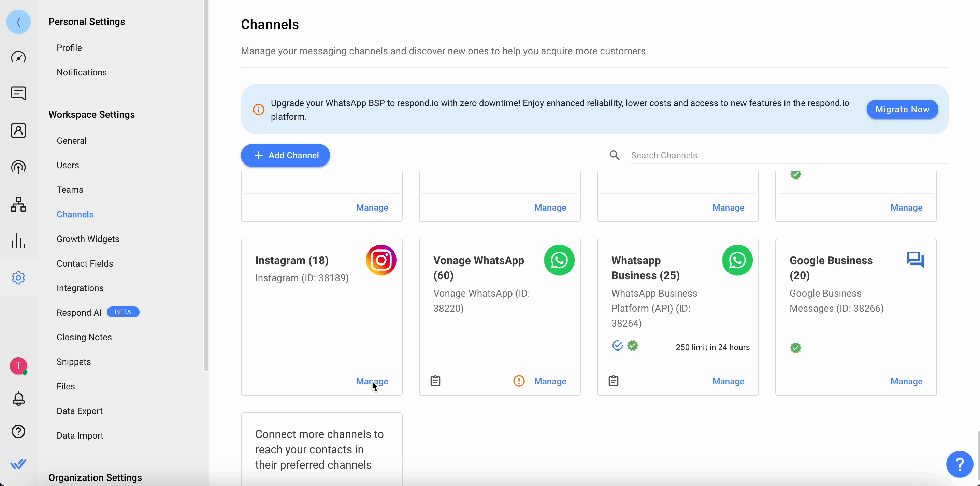Click the settings menu vertical scrollbar
This screenshot has height=486, width=980.
point(206,186)
